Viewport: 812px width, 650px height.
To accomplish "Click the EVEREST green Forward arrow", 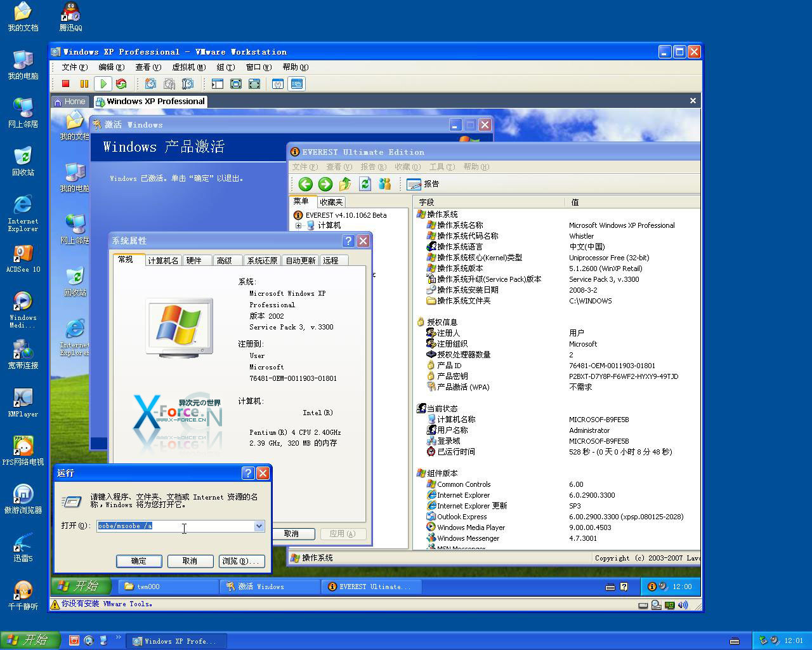I will click(325, 184).
